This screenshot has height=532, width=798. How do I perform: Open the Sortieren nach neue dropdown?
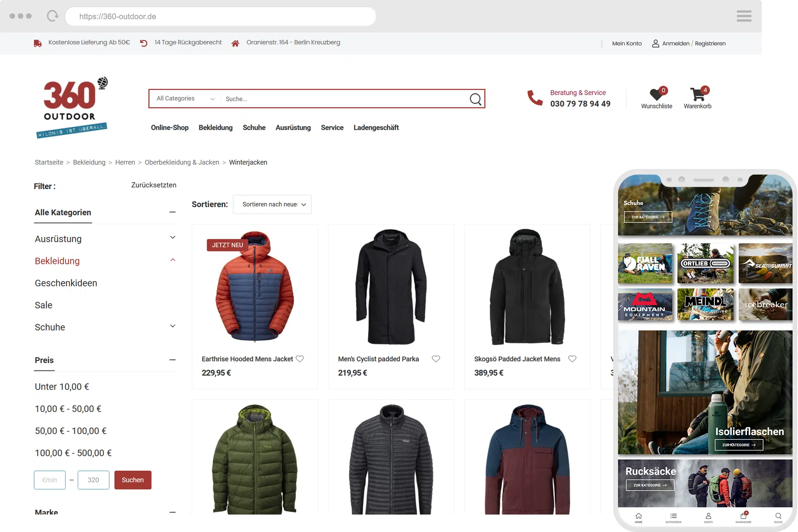pyautogui.click(x=272, y=204)
